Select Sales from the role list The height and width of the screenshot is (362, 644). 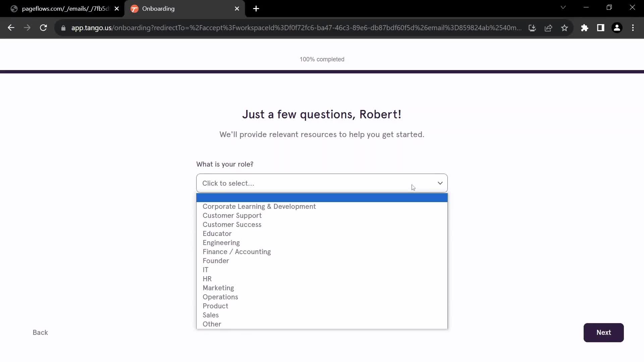pos(211,315)
